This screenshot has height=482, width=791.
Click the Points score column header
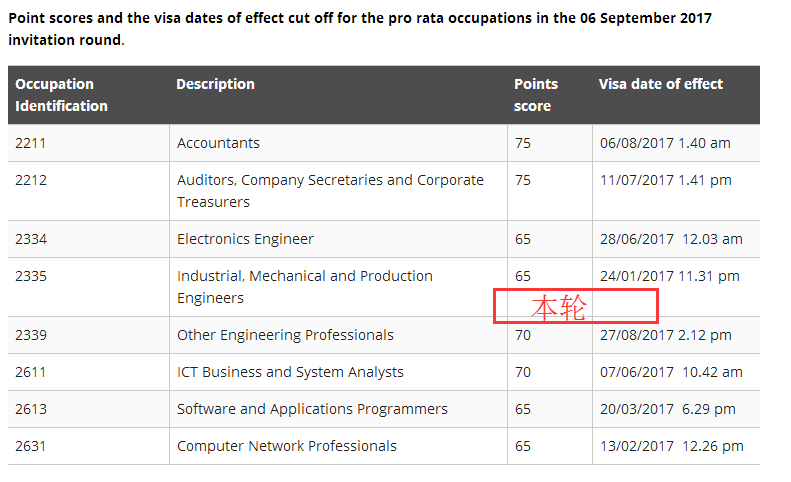tap(536, 95)
